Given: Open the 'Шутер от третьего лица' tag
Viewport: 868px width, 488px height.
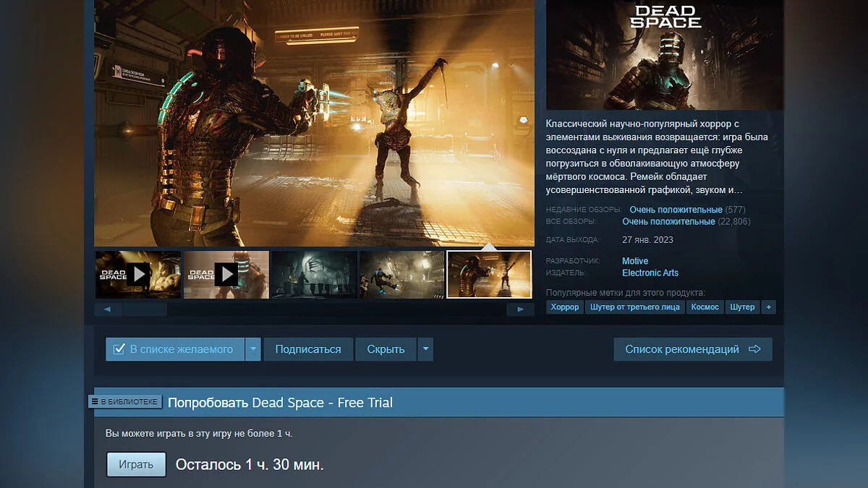Looking at the screenshot, I should [x=635, y=307].
